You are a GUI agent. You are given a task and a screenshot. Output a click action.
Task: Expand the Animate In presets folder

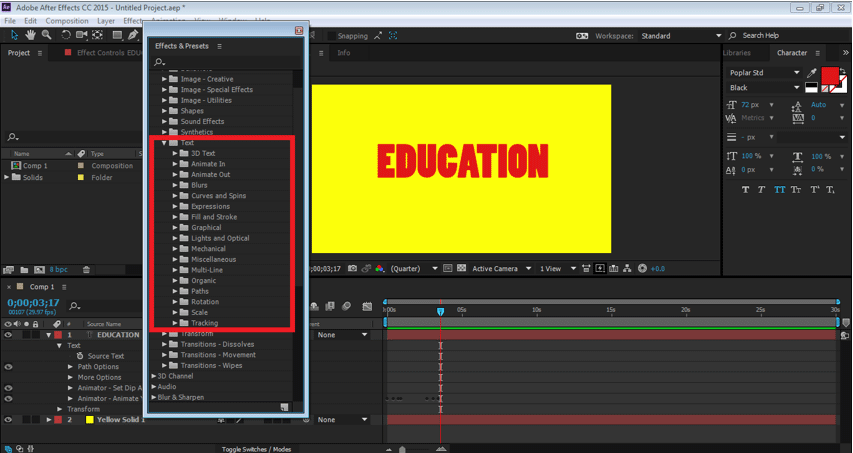point(175,164)
